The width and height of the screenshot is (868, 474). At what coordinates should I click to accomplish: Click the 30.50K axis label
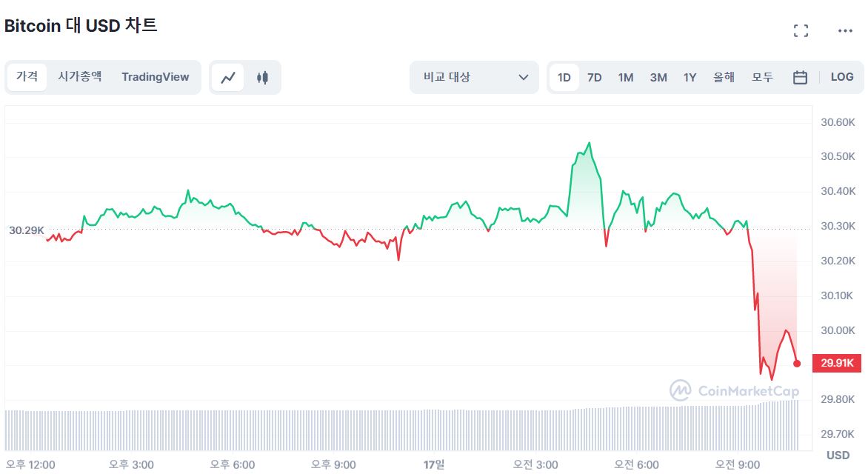(838, 157)
